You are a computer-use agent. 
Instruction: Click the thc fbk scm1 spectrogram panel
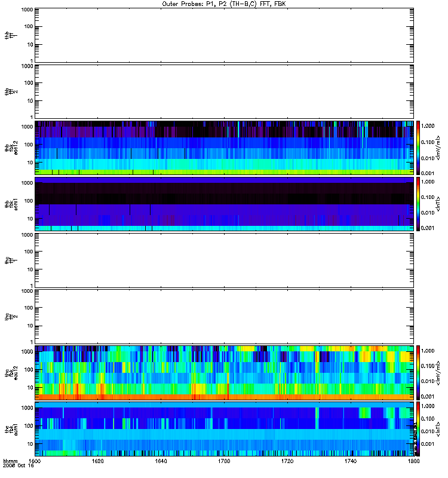click(x=224, y=429)
